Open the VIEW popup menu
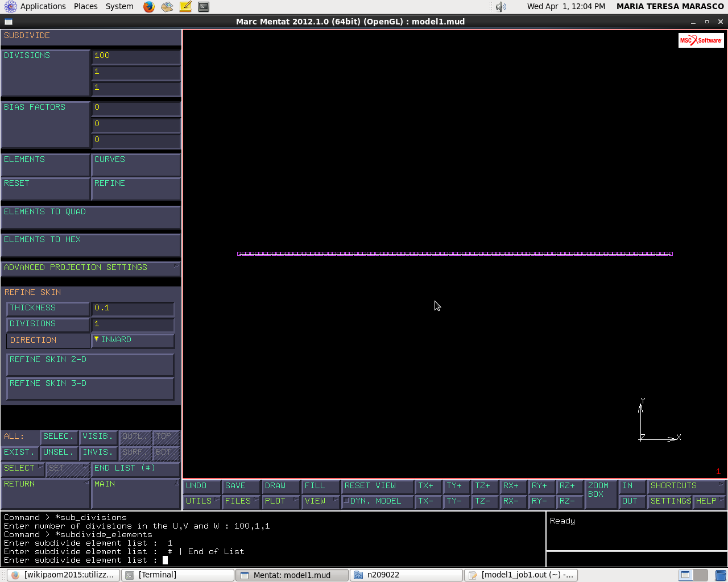Screen dimensions: 728x582 coord(321,501)
